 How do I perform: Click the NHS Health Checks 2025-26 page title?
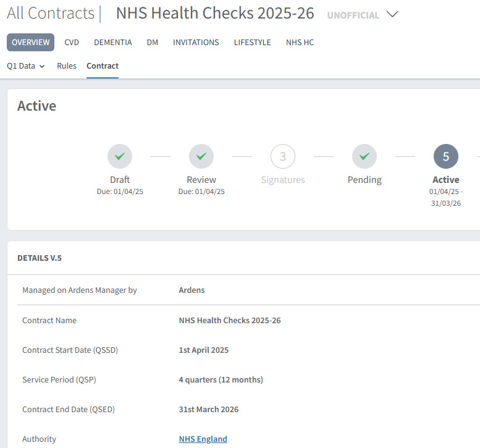(x=215, y=13)
